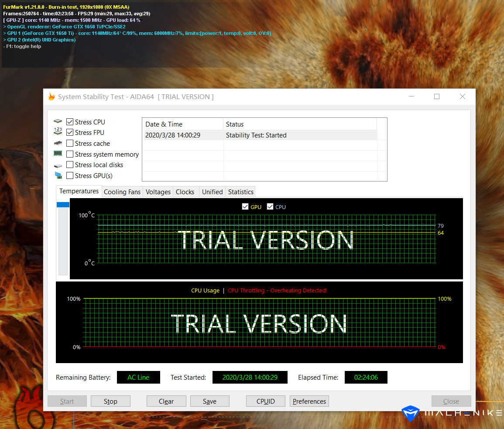Open the Unified tab

213,192
